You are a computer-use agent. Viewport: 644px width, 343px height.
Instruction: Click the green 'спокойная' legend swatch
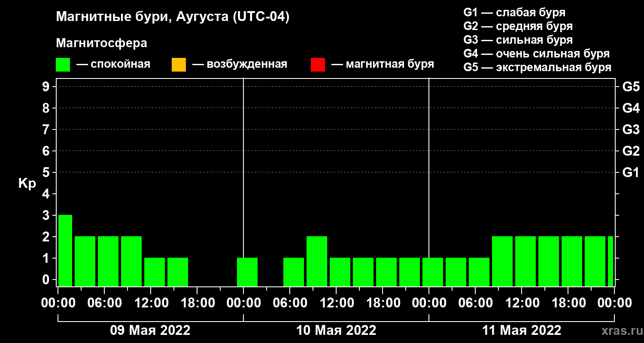[x=63, y=65]
